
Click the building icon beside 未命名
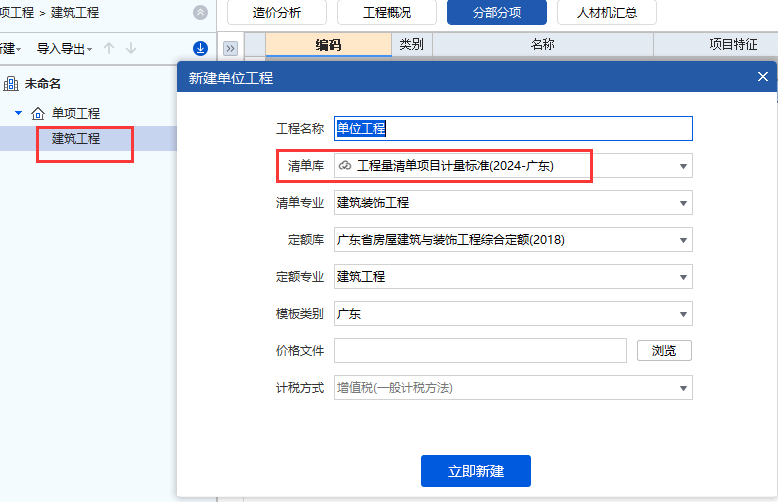click(x=11, y=84)
